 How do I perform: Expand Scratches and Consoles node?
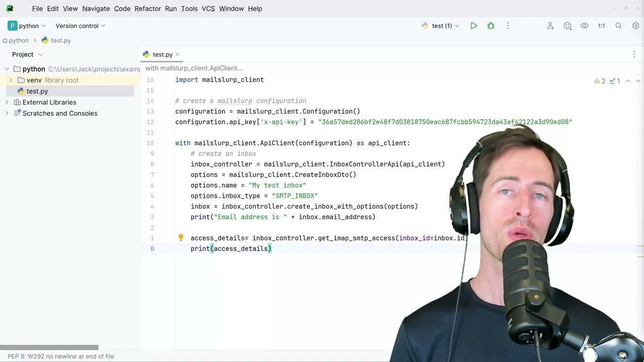pyautogui.click(x=7, y=113)
